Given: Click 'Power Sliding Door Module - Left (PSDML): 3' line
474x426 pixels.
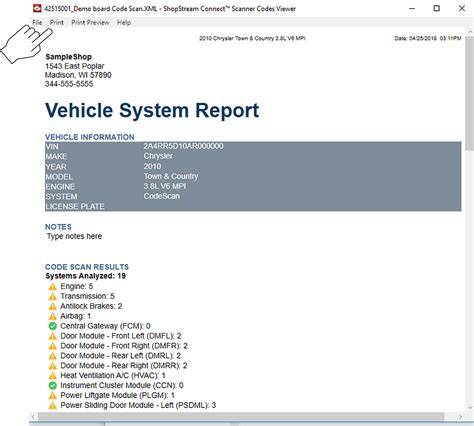Looking at the screenshot, I should 138,405.
